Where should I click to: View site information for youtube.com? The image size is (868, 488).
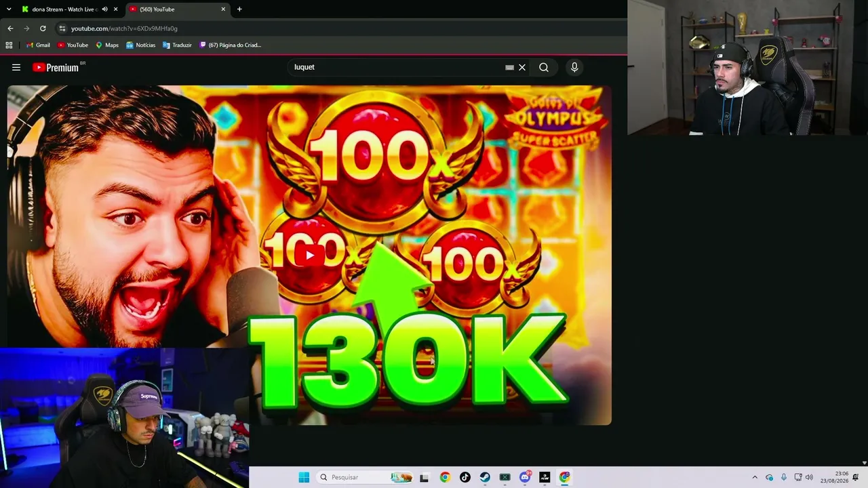pos(62,28)
